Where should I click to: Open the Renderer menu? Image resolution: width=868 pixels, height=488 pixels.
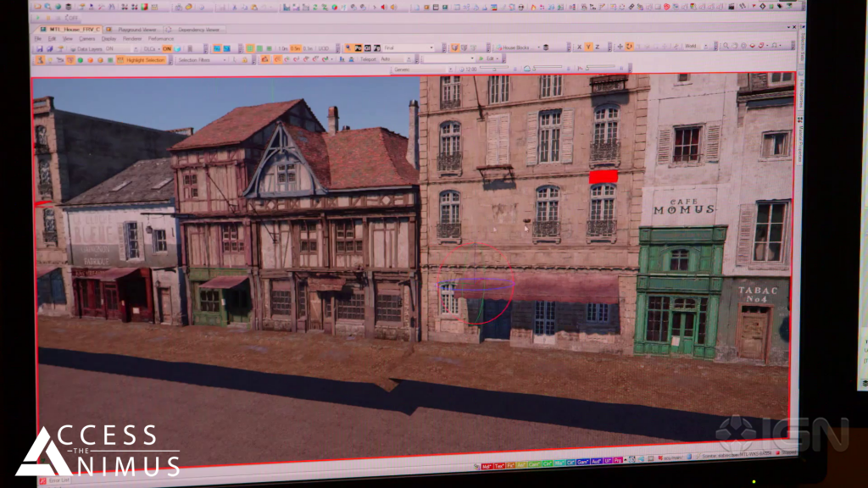pos(131,38)
